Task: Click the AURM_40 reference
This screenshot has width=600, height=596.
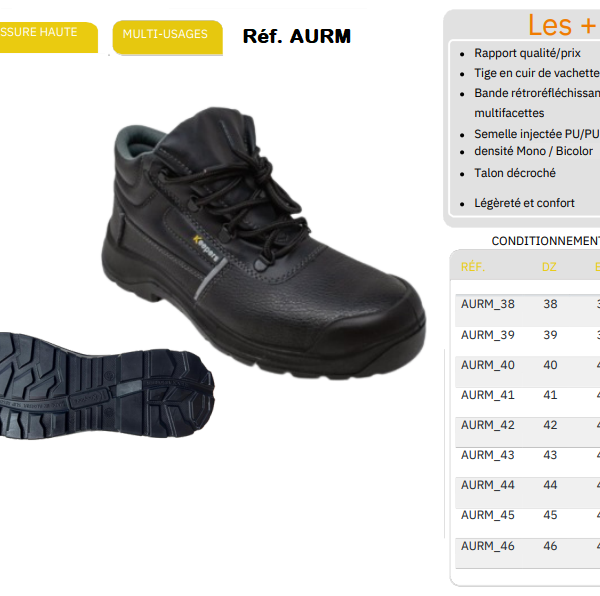Action: (x=488, y=365)
